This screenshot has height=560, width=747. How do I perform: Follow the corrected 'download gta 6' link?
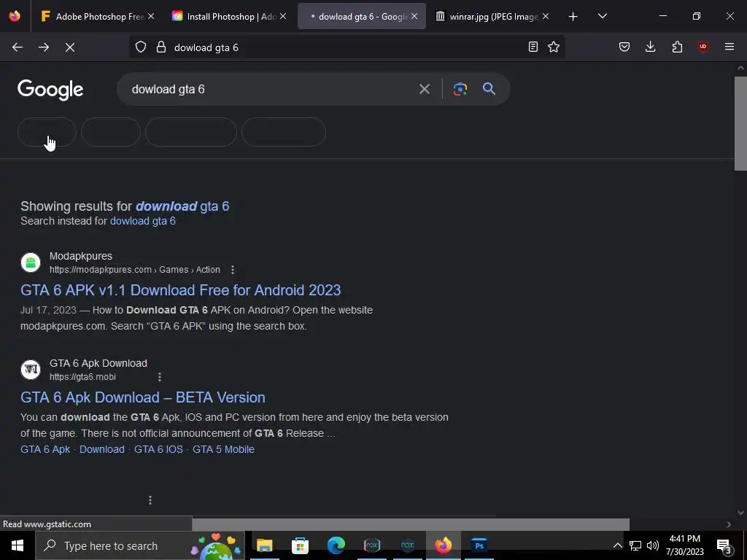pyautogui.click(x=182, y=206)
